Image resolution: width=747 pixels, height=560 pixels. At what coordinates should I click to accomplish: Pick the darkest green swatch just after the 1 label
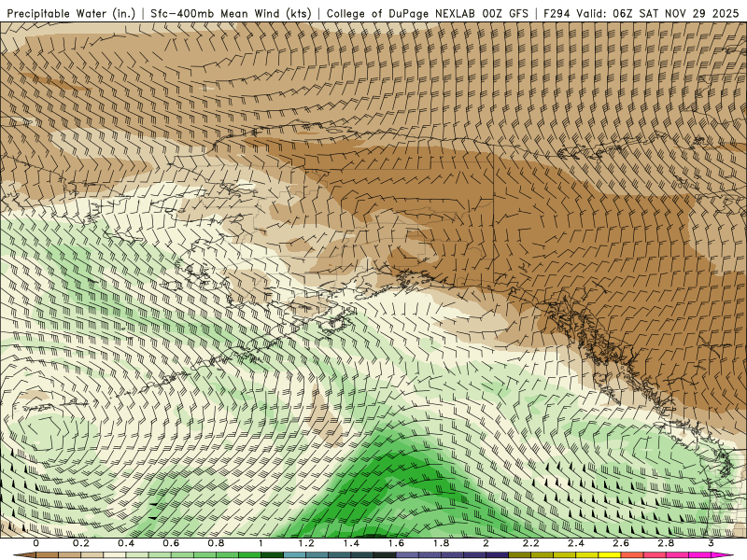coord(272,555)
